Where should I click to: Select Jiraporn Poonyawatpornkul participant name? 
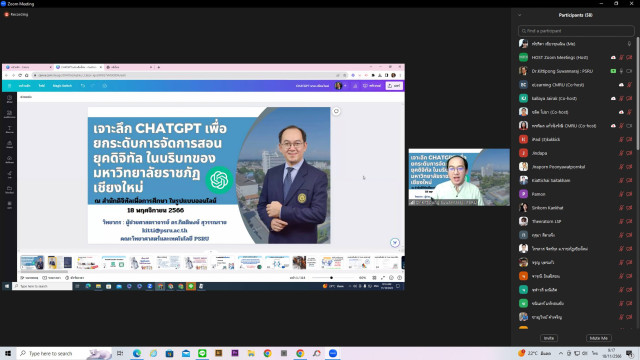click(x=558, y=167)
